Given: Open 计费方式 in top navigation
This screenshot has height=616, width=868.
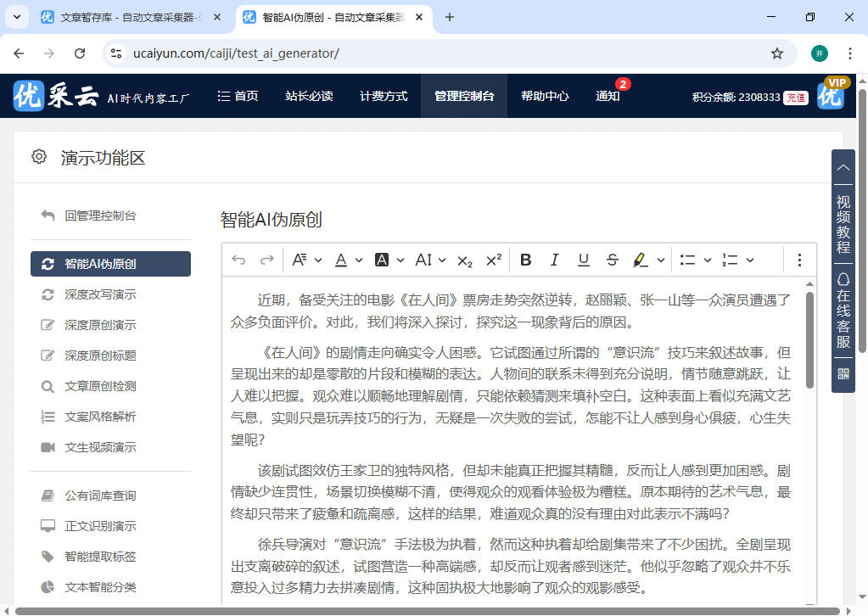Looking at the screenshot, I should click(x=384, y=96).
